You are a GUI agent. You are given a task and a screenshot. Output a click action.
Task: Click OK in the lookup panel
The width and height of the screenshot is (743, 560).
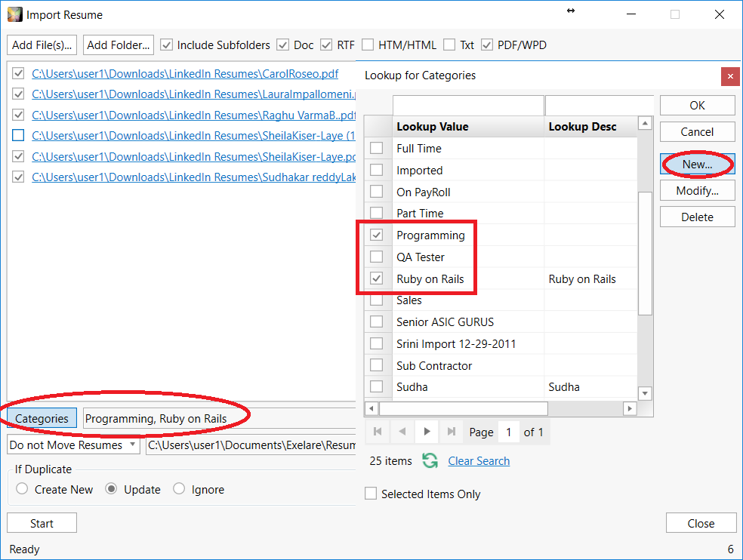(697, 105)
